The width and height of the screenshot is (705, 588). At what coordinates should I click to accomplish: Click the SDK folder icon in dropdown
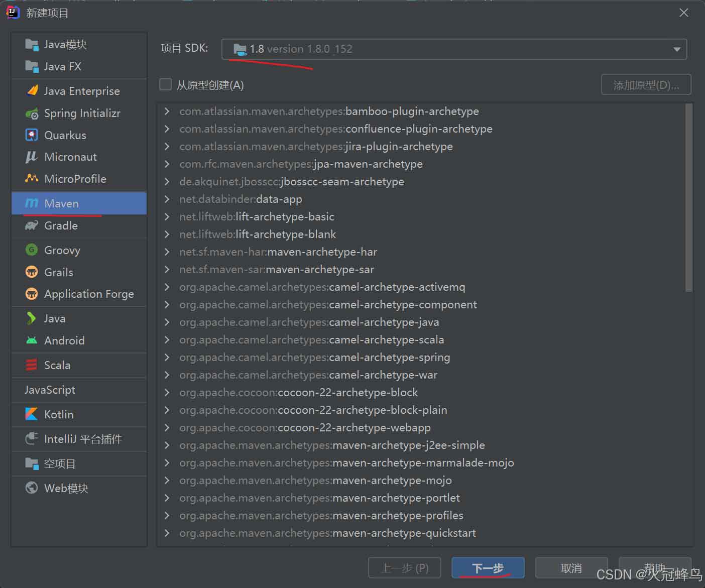click(x=240, y=49)
